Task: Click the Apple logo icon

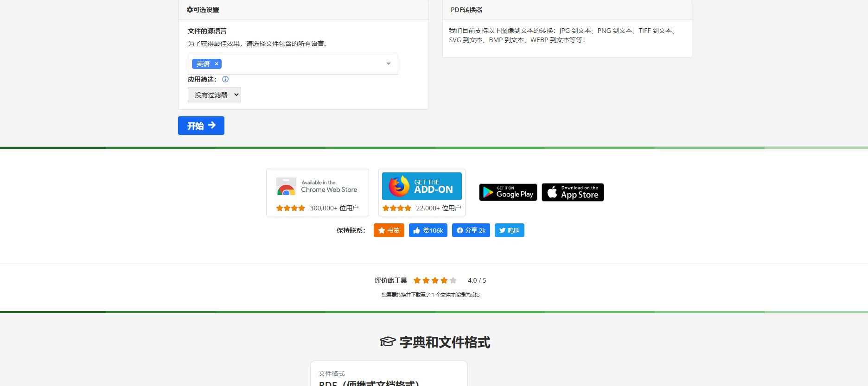Action: coord(552,192)
